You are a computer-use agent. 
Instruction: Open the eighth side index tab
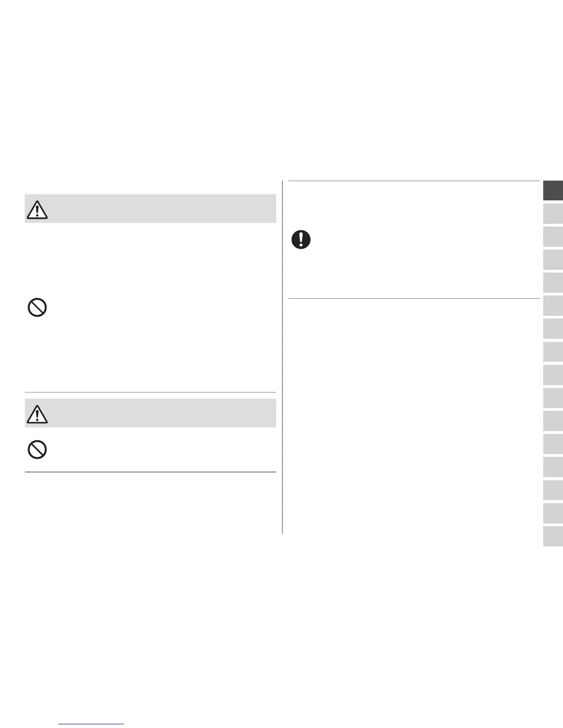tap(553, 352)
